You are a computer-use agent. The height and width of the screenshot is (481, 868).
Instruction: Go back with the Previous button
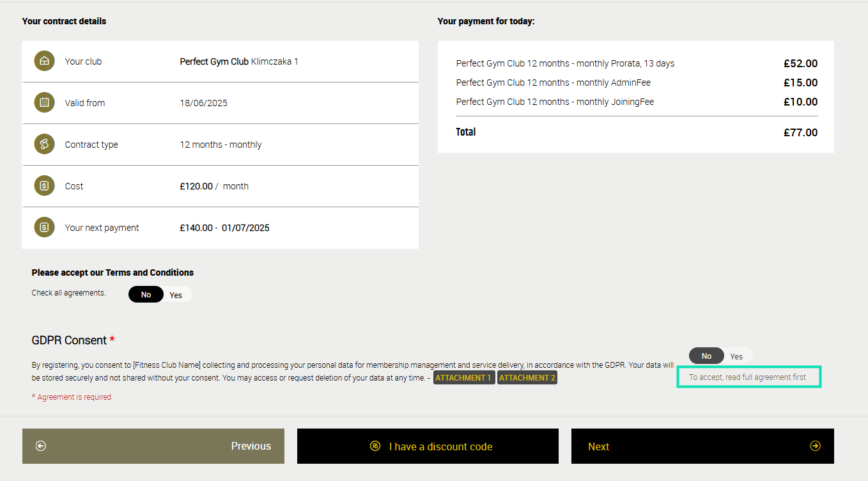click(153, 446)
